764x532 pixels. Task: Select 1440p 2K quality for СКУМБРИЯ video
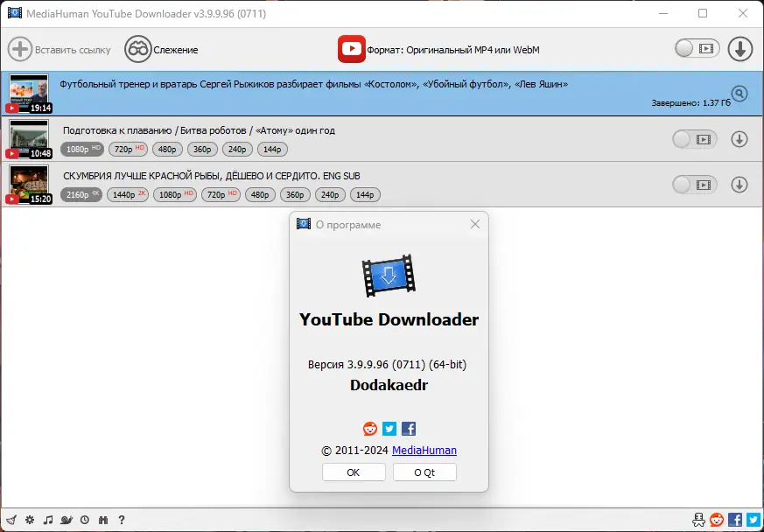pyautogui.click(x=128, y=195)
